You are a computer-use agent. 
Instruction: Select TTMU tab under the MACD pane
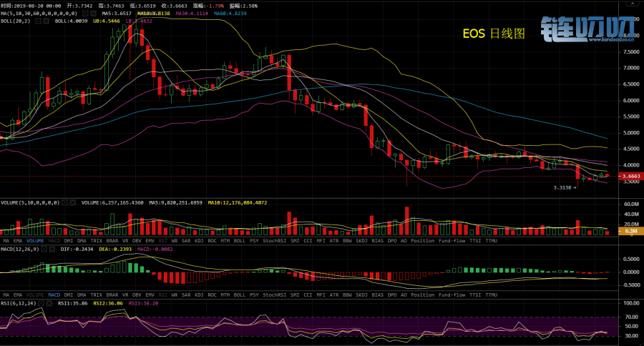[491, 295]
